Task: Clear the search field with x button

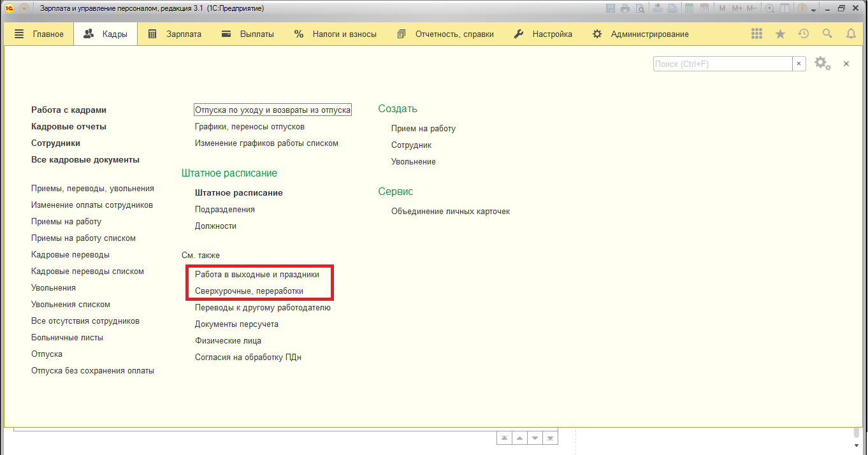Action: [x=799, y=64]
